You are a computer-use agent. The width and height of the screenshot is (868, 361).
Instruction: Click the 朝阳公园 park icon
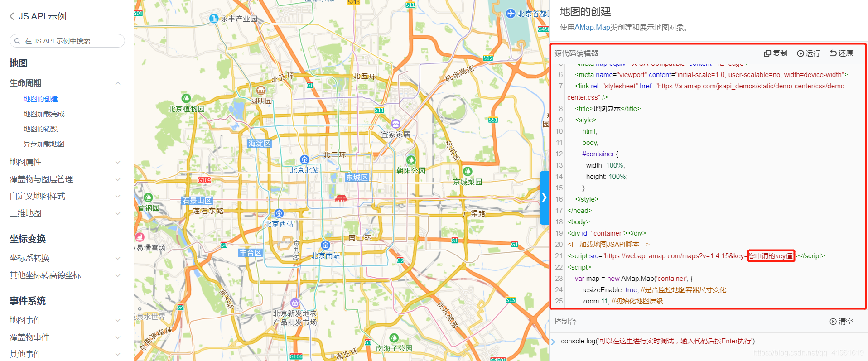pos(411,160)
